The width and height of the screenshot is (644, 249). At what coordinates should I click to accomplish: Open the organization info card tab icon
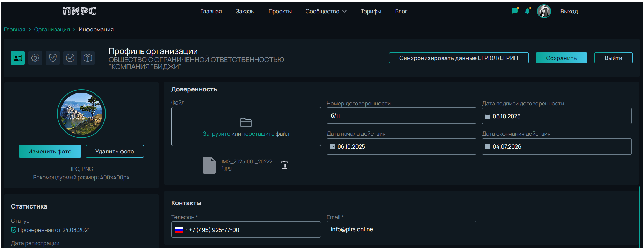(x=18, y=58)
